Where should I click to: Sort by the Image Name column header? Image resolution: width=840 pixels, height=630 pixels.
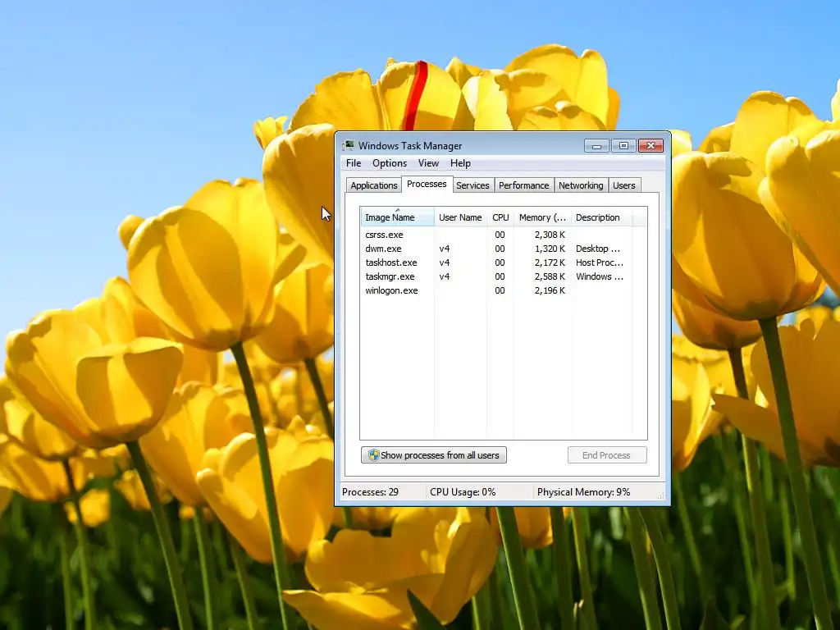point(397,217)
